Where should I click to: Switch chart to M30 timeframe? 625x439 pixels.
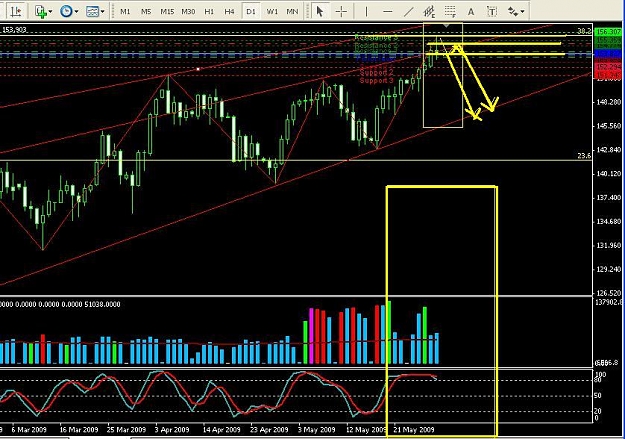(188, 12)
